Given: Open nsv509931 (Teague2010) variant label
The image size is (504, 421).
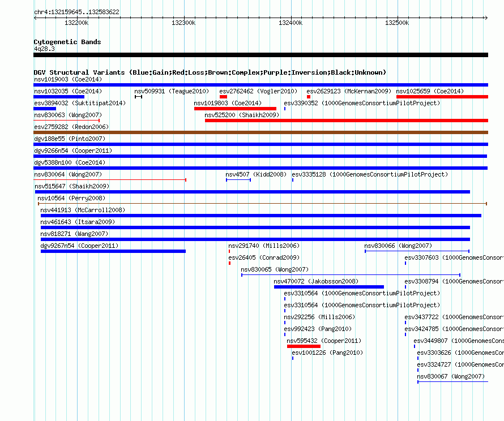Looking at the screenshot, I should (172, 91).
